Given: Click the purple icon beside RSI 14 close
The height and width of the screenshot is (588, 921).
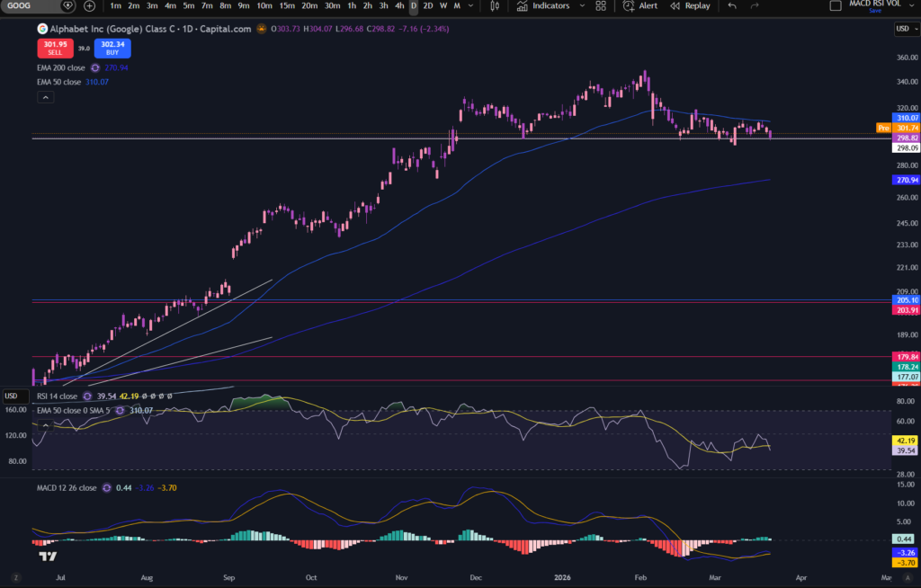Looking at the screenshot, I should [x=87, y=396].
